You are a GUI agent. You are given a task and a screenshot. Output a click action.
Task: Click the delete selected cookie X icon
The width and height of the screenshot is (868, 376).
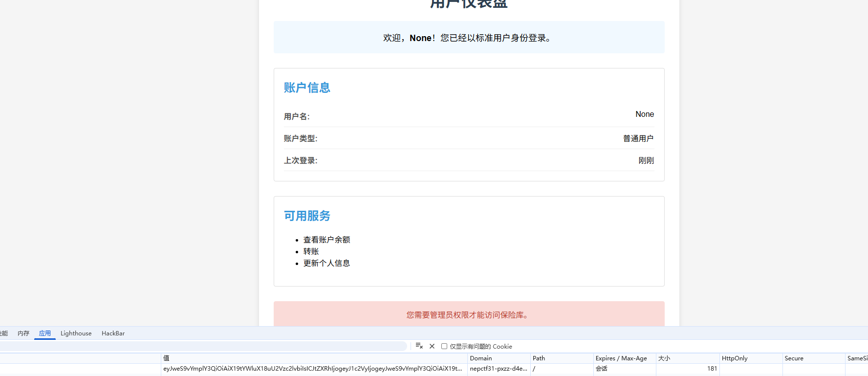pos(432,346)
